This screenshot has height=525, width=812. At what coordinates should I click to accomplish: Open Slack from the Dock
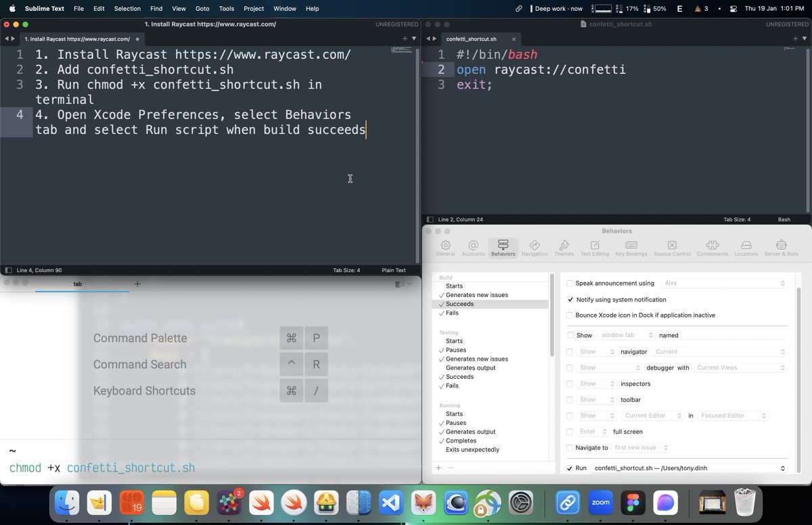[x=229, y=504]
